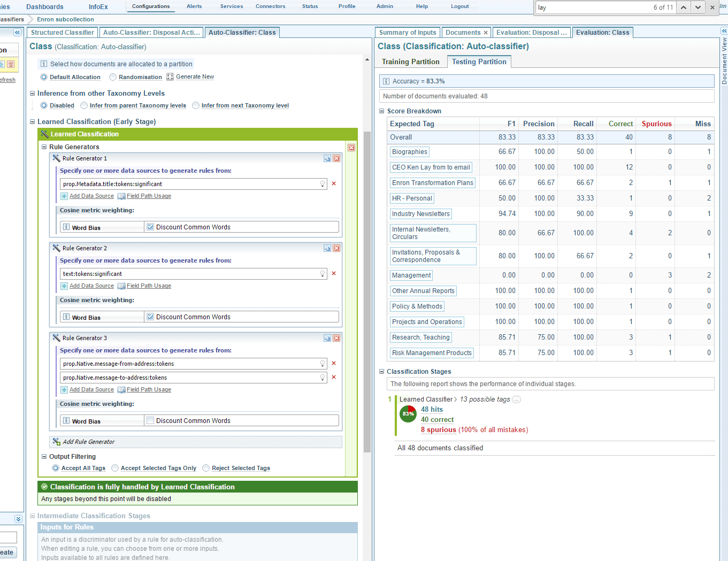Close the find bar
This screenshot has width=728, height=561.
[712, 7]
